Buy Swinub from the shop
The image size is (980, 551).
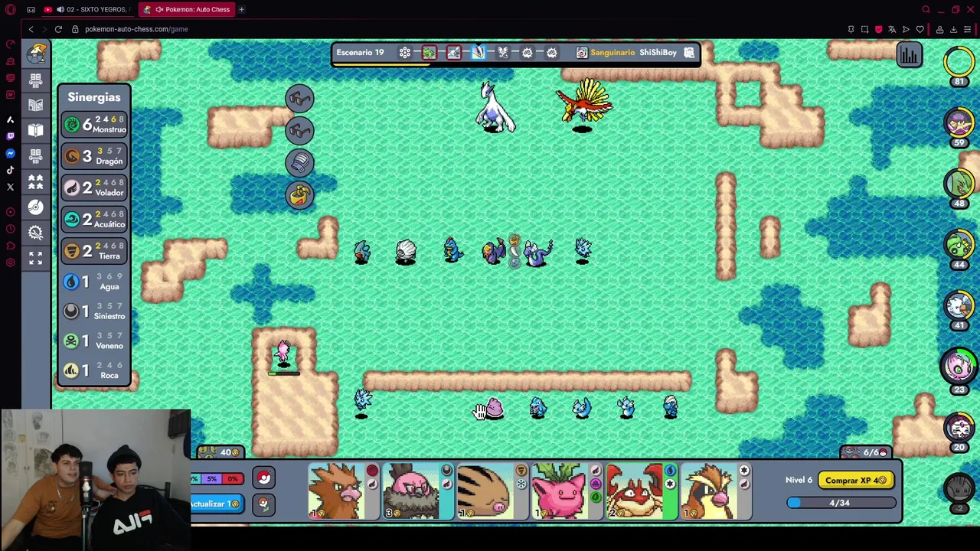click(x=492, y=491)
